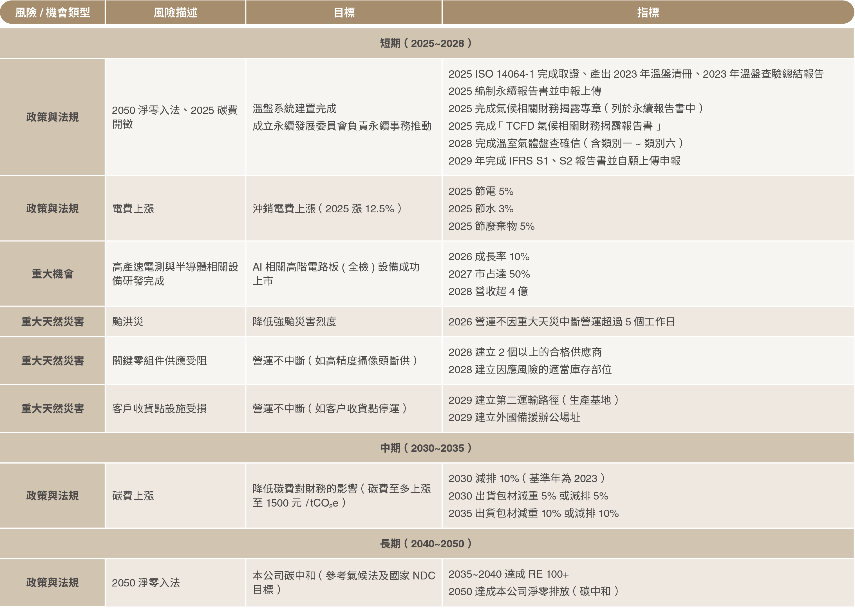Click the 風險 / 機會類型 column header
855x616 pixels.
pos(52,12)
